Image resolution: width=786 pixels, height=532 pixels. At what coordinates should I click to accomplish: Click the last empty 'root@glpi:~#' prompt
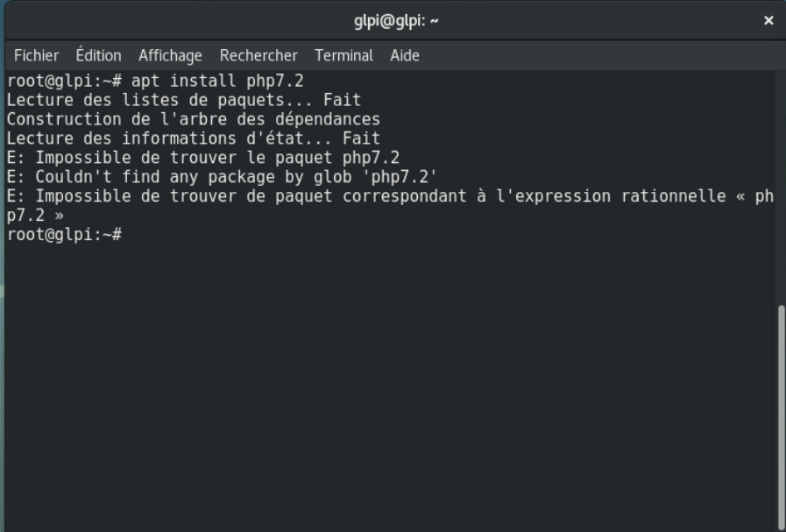tap(63, 235)
